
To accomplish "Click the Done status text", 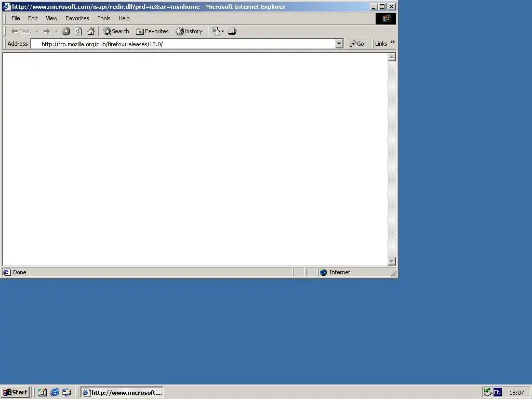I will [20, 272].
